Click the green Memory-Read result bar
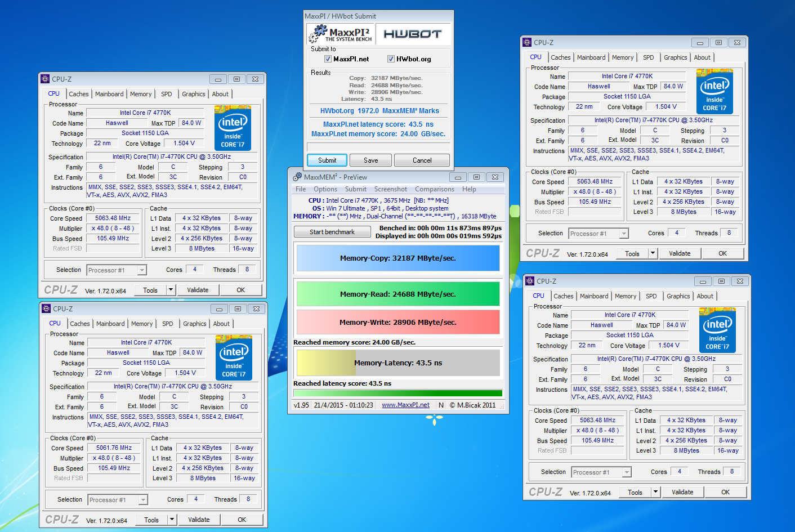Image resolution: width=795 pixels, height=532 pixels. tap(398, 294)
